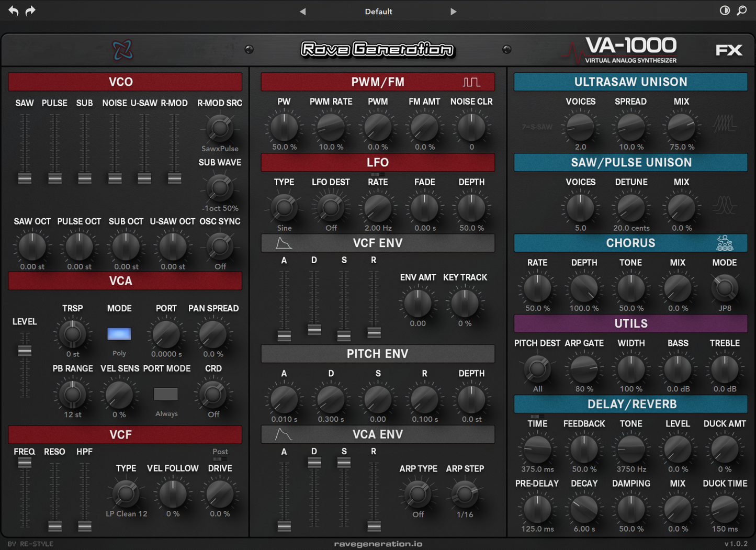Click the undo arrow
Screen dimensions: 756x550
(x=13, y=10)
